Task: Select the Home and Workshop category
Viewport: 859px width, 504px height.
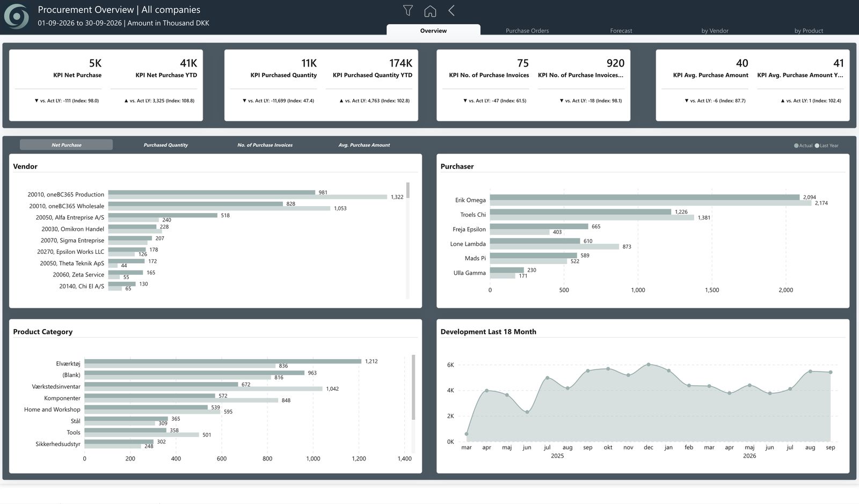Action: (x=52, y=410)
